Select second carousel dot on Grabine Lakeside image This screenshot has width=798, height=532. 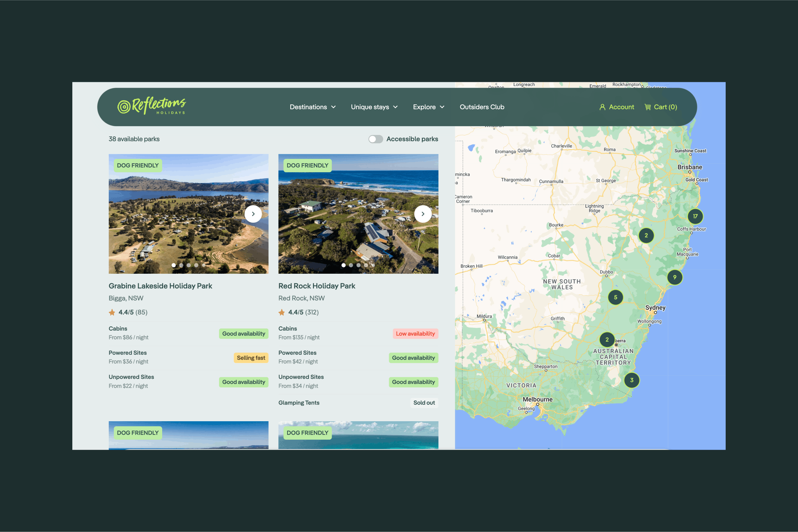coord(181,265)
